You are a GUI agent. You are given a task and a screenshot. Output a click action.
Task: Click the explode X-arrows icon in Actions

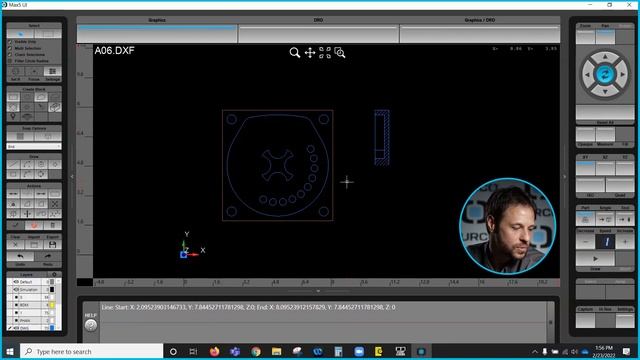(x=55, y=204)
